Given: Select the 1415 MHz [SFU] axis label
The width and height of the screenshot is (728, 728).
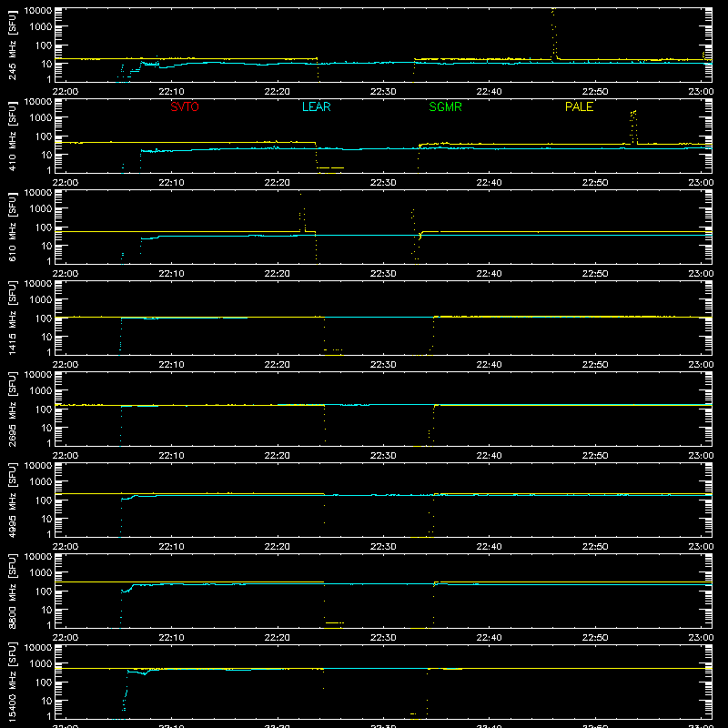Looking at the screenshot, I should [x=12, y=318].
